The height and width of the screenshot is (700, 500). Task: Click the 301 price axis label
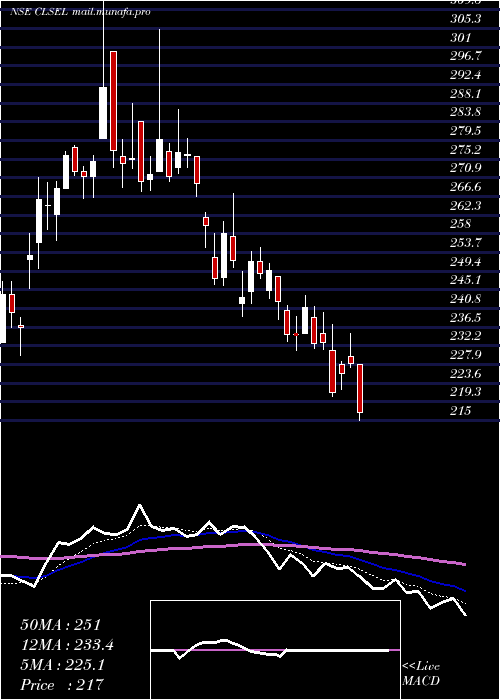(x=461, y=38)
